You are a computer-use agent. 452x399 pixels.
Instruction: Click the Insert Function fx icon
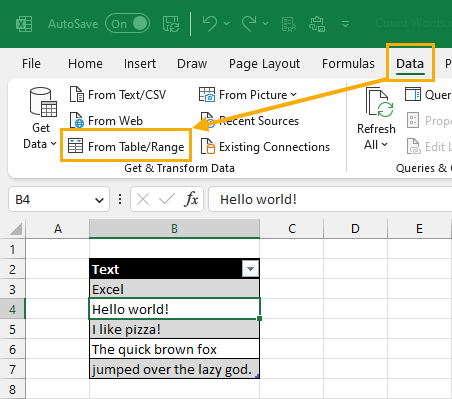(x=191, y=199)
